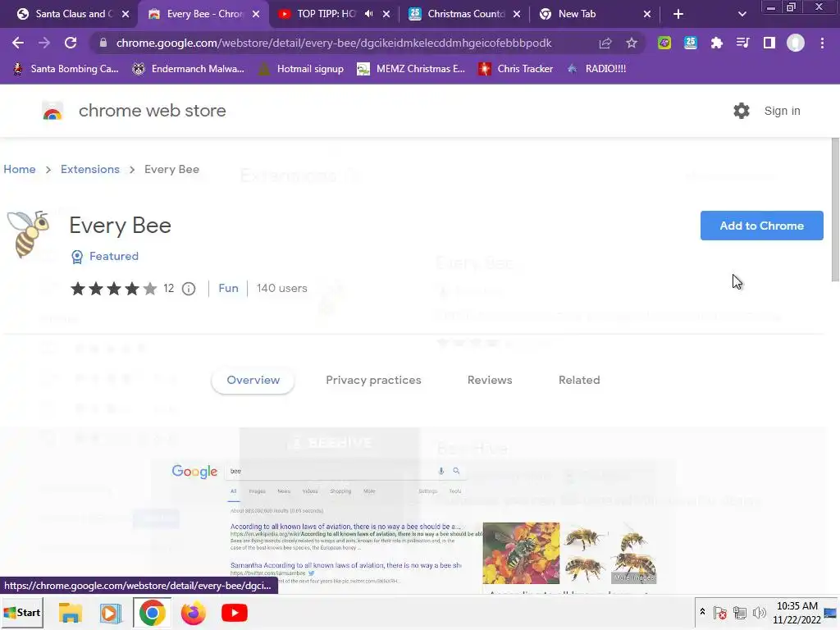
Task: Open Firefox from the taskbar
Action: pos(193,613)
